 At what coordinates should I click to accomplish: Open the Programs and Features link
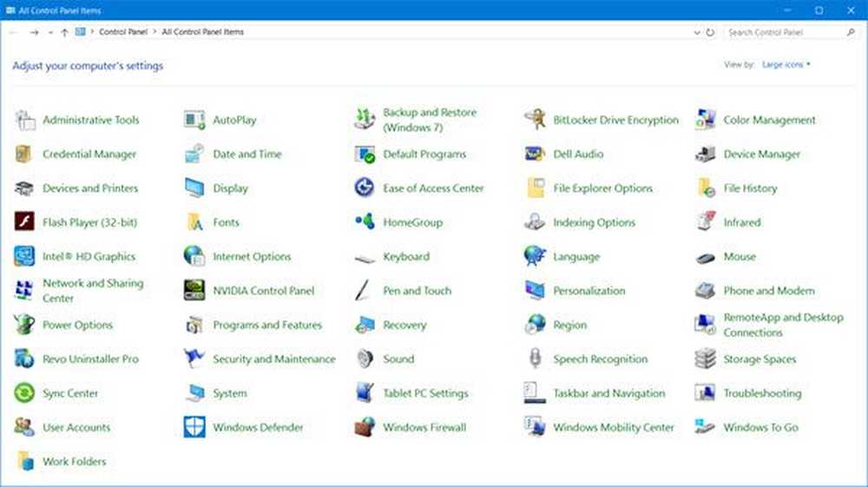pos(267,326)
